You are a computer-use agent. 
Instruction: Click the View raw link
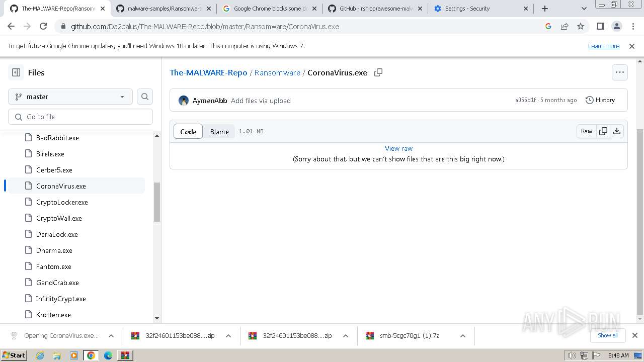(398, 148)
